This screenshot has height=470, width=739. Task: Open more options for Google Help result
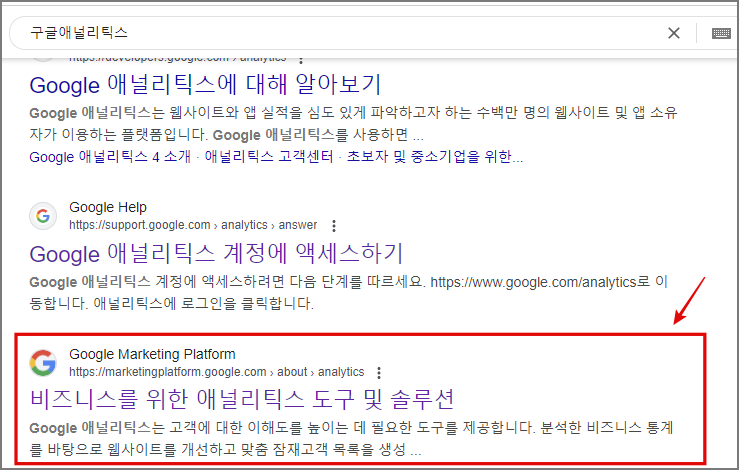(x=334, y=226)
